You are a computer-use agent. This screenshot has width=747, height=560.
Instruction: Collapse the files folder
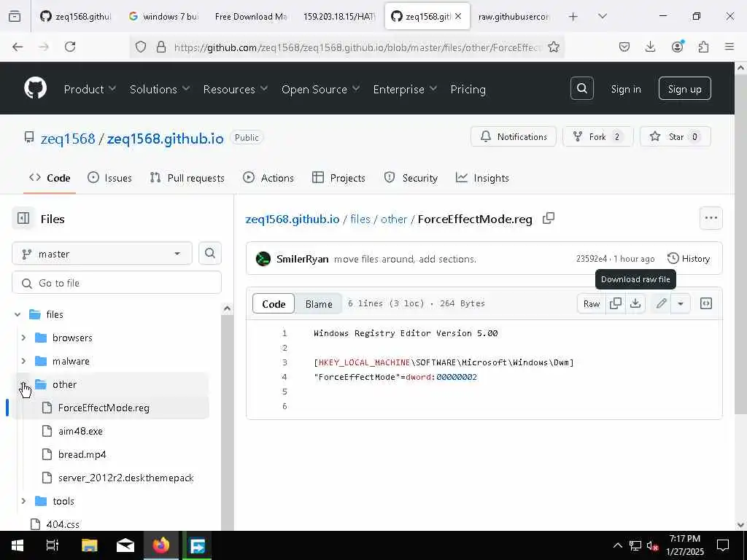[x=18, y=314]
